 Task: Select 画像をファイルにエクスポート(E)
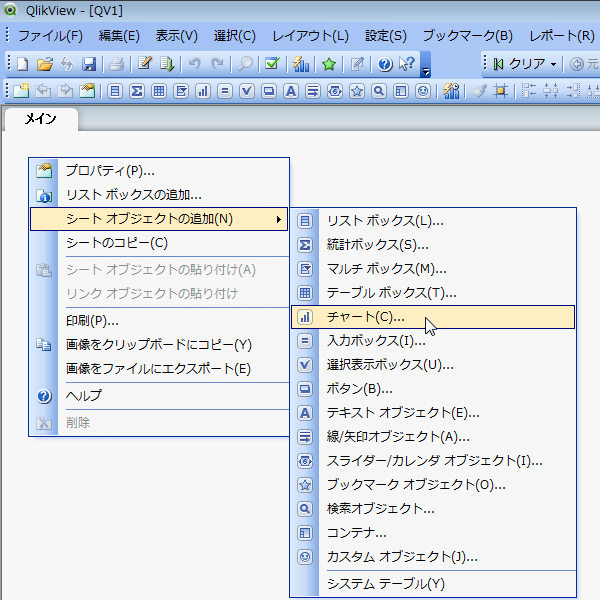159,369
